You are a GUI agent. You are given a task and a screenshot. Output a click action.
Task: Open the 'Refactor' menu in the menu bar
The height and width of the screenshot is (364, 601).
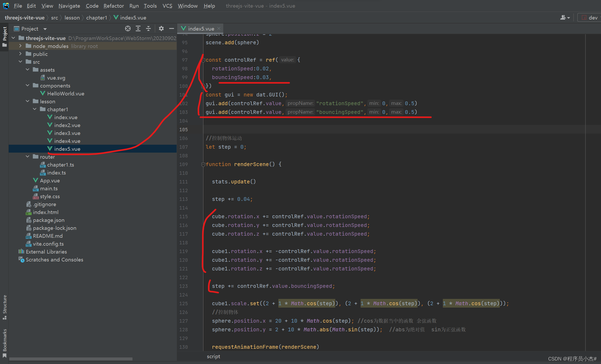click(113, 6)
